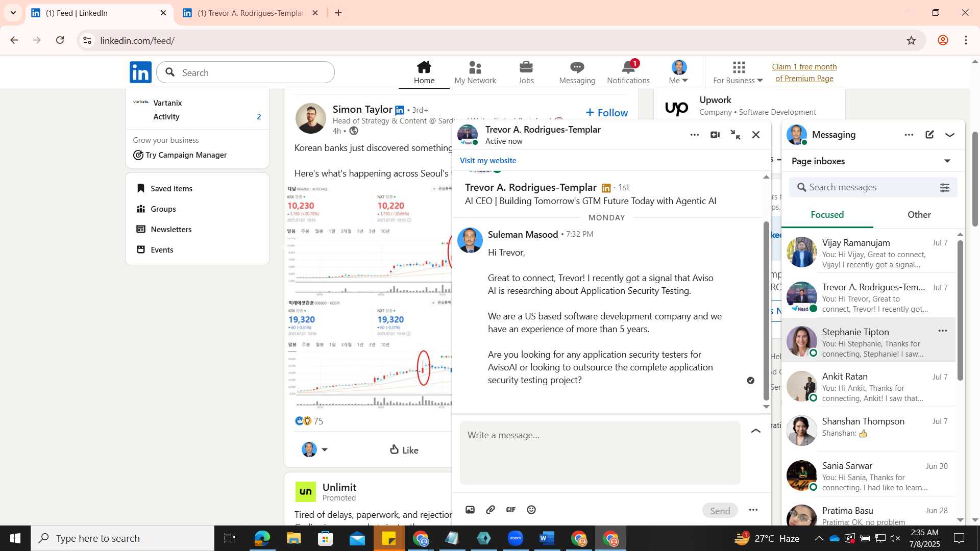Start video meeting with Trevor

(x=715, y=135)
